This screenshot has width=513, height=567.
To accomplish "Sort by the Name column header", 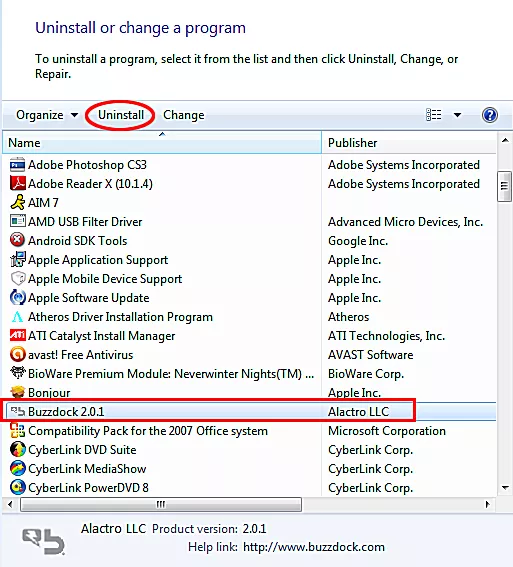I will point(162,142).
